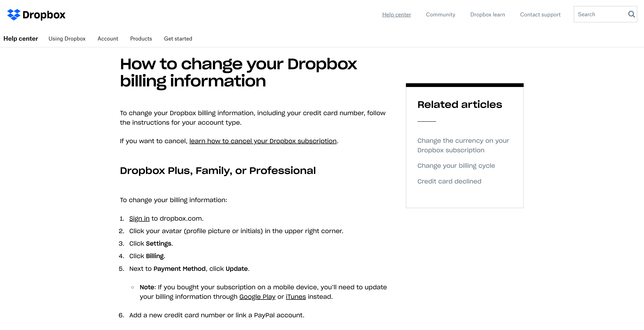
Task: Expand Change the currency article
Action: point(463,145)
